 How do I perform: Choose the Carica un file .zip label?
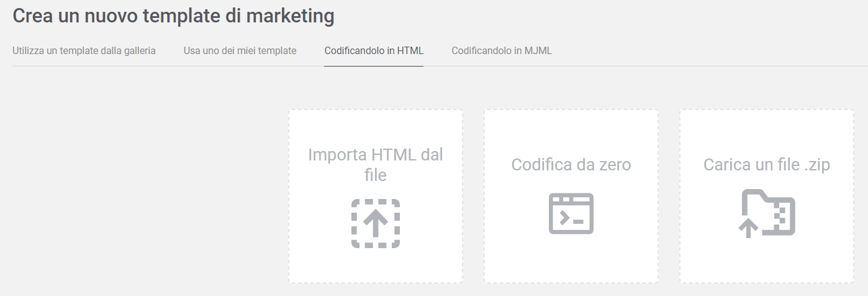click(x=767, y=165)
